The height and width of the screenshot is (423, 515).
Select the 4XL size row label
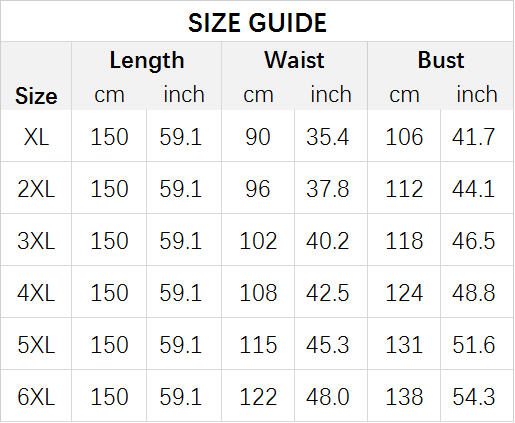pos(36,293)
